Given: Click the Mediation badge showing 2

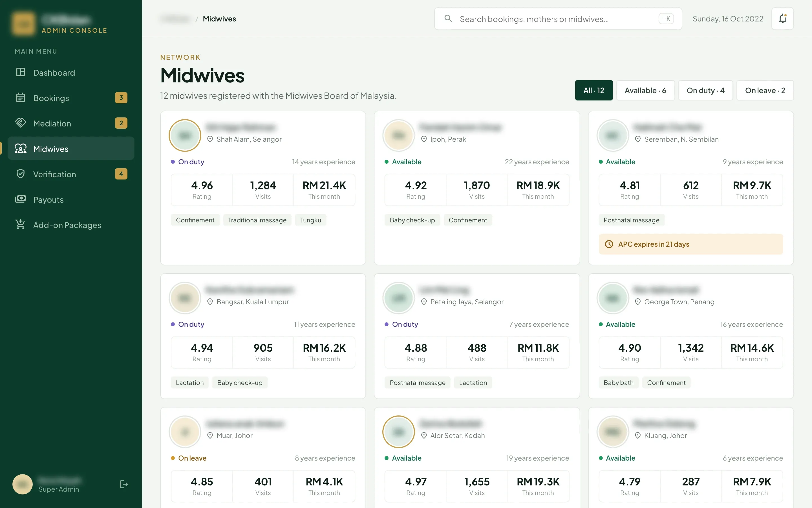Looking at the screenshot, I should click(x=121, y=123).
